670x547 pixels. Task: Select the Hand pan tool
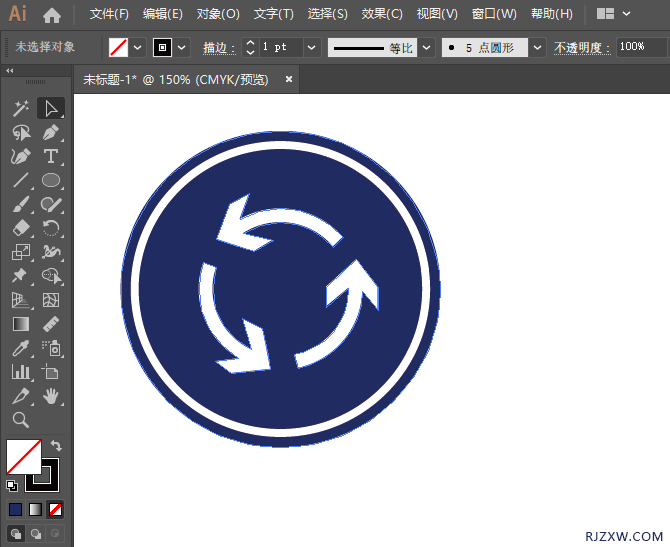51,397
